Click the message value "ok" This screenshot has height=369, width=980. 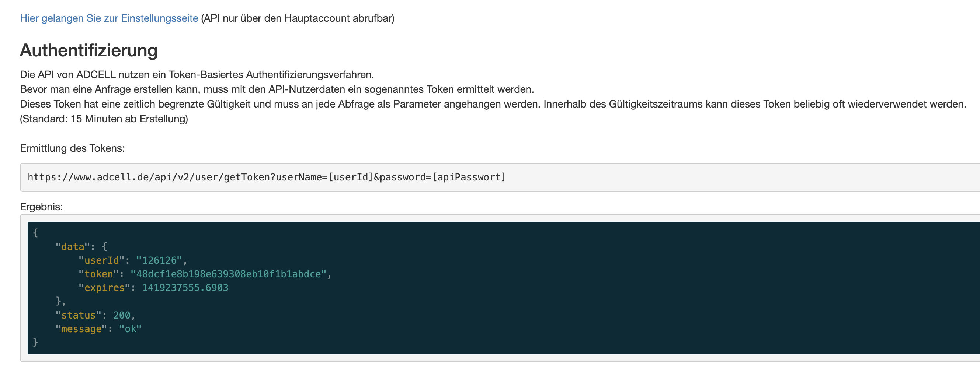pyautogui.click(x=130, y=329)
